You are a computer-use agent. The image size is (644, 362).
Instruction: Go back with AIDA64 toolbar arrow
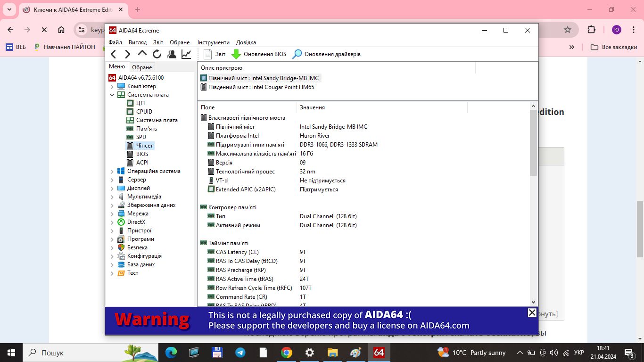coord(113,54)
